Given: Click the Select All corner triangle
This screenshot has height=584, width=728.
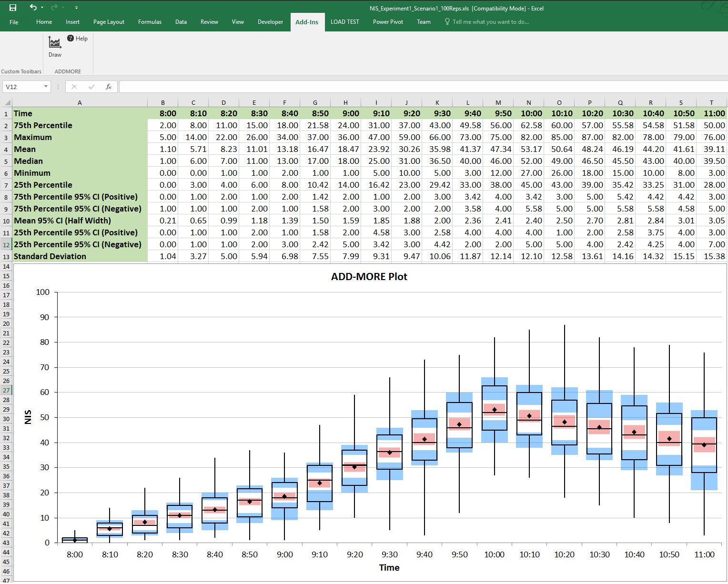Looking at the screenshot, I should pos(7,102).
